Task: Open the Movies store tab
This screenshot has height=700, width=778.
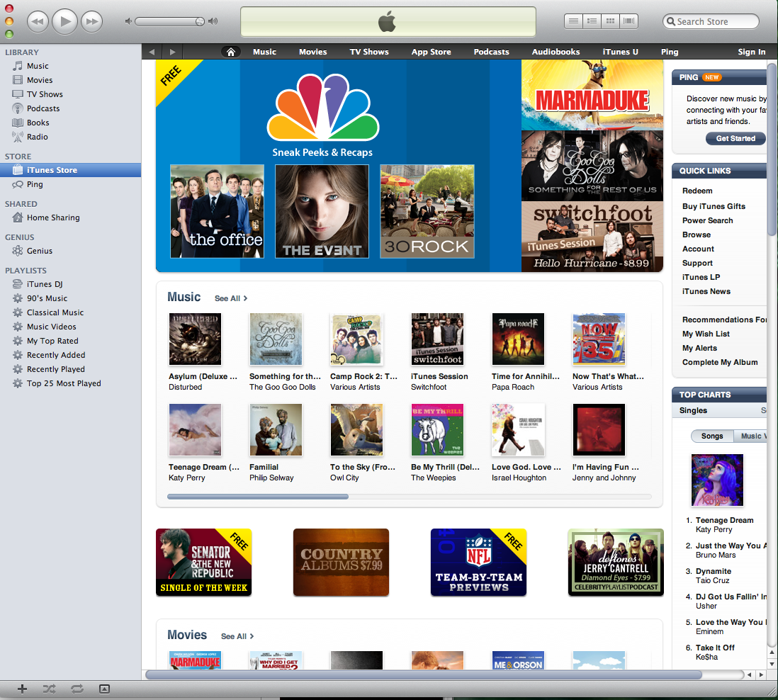Action: 312,52
